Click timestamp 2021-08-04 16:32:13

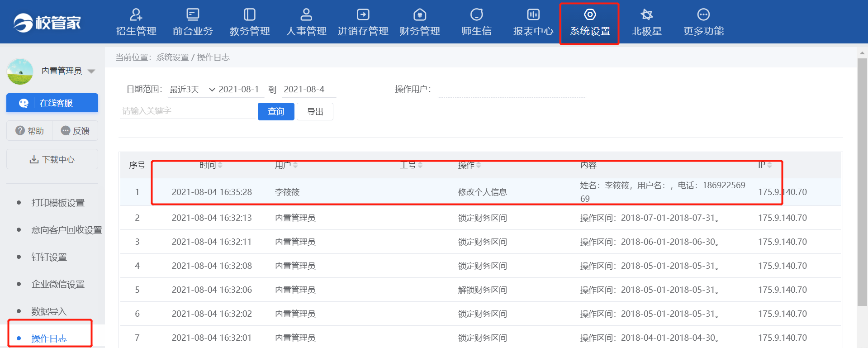point(212,218)
